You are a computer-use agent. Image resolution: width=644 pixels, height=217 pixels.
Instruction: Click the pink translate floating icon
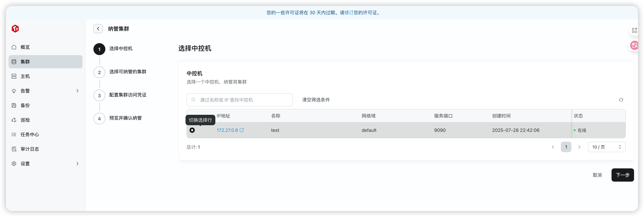[x=635, y=45]
